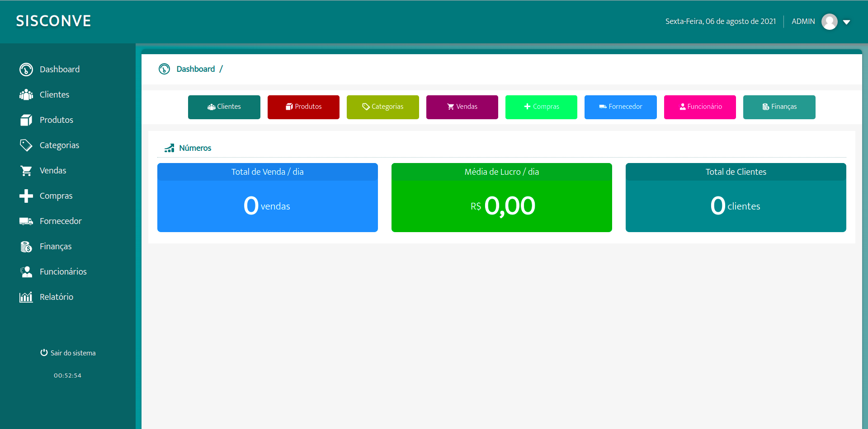Click the Relatório chart icon in sidebar
Viewport: 868px width, 429px height.
pos(26,297)
